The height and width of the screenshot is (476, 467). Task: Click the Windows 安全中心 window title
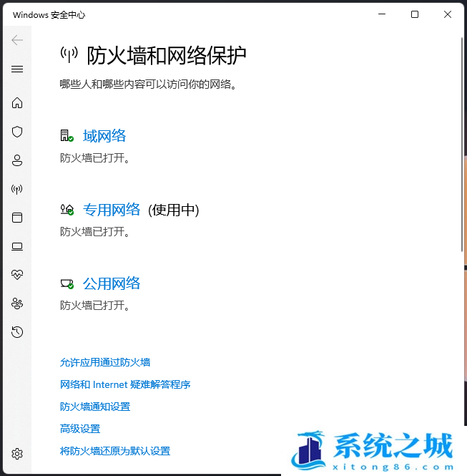[49, 14]
